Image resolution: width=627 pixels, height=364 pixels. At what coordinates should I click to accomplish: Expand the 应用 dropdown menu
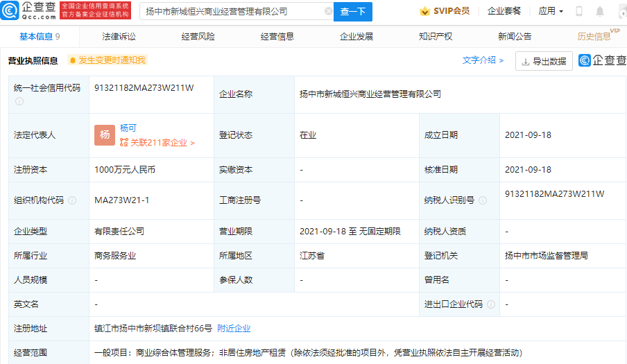[551, 11]
